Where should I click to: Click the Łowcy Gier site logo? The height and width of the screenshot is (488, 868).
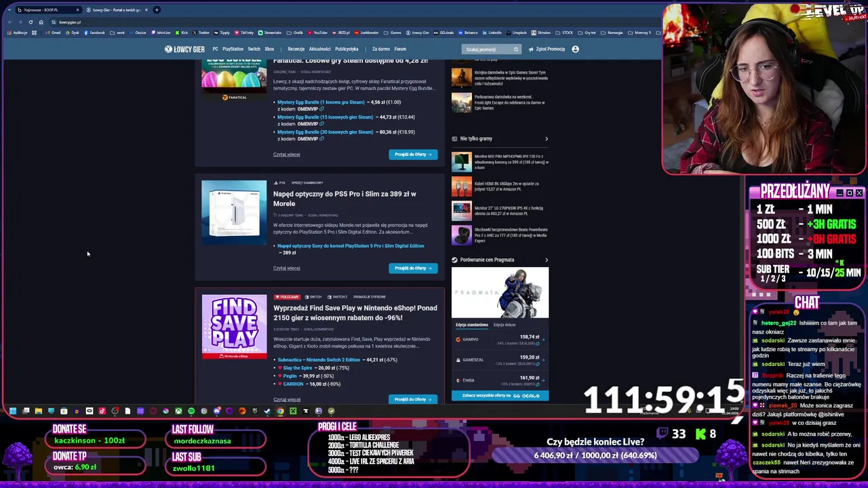184,49
